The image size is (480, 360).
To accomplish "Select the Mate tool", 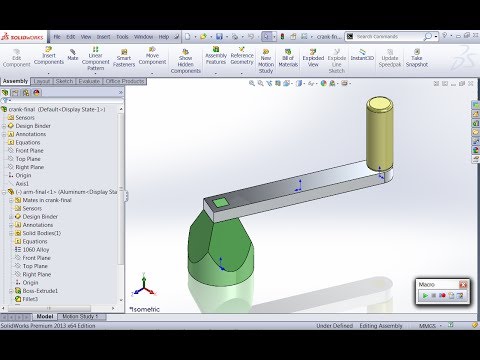I will (73, 55).
